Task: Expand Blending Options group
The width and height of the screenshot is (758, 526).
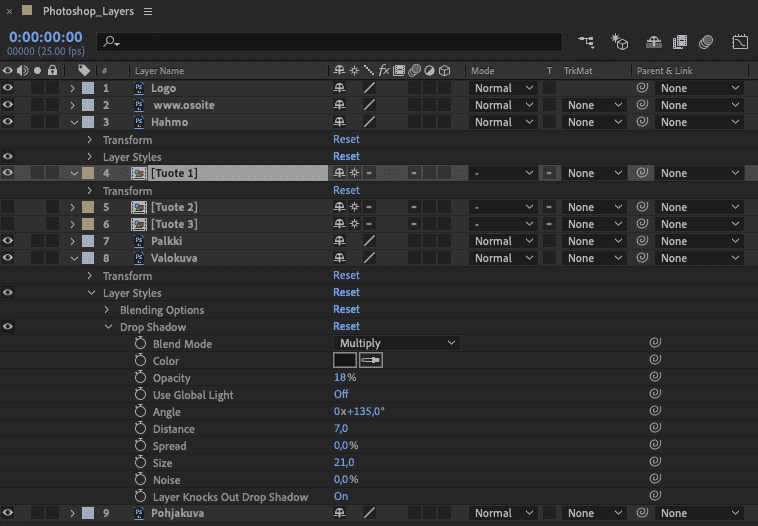Action: tap(107, 309)
